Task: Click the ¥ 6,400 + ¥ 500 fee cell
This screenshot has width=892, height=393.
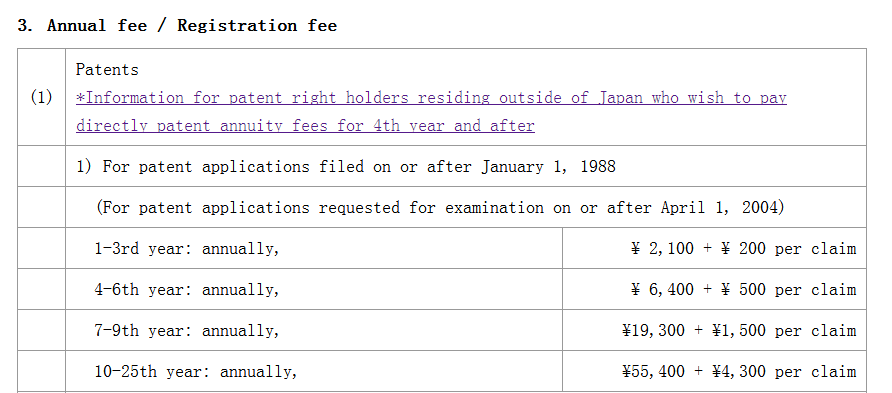Action: tap(715, 289)
